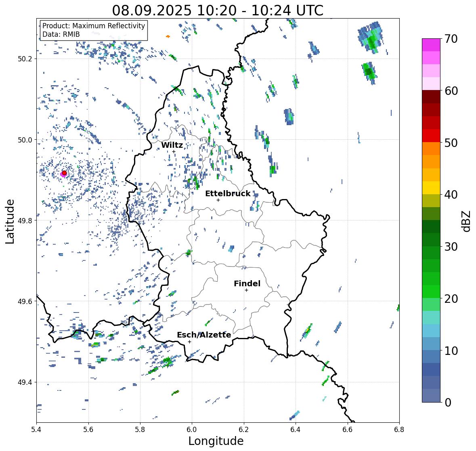Click the red radar site dot
This screenshot has width=476, height=451.
[x=64, y=173]
